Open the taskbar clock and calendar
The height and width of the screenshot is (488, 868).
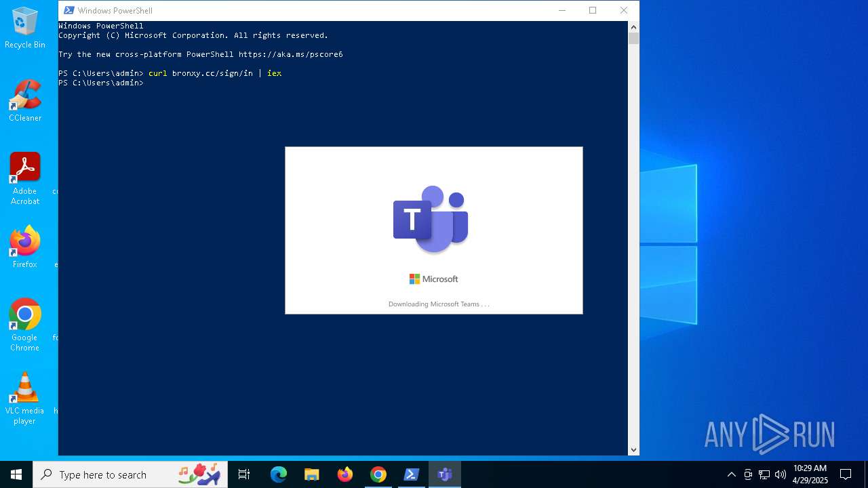click(x=810, y=474)
